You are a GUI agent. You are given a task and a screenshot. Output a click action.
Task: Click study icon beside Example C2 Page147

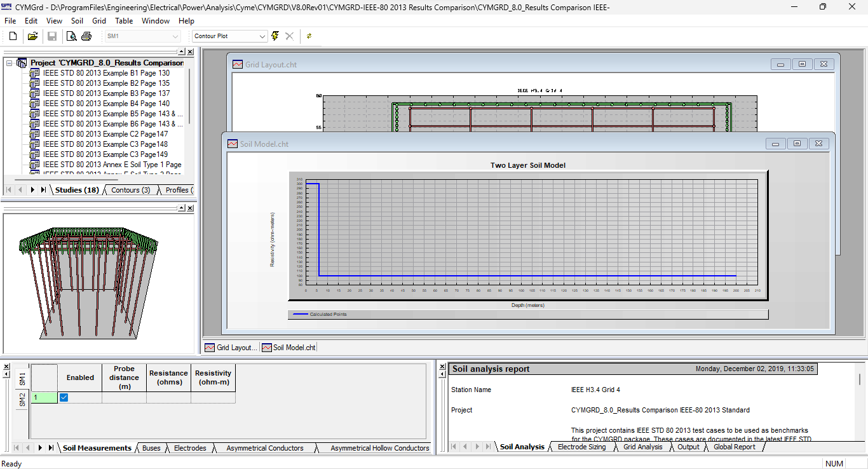(35, 134)
